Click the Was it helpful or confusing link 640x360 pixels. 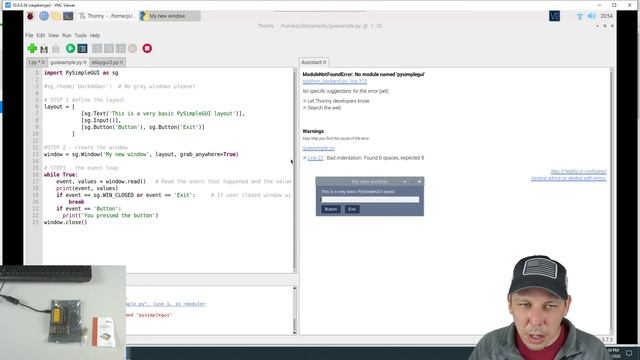(x=578, y=172)
